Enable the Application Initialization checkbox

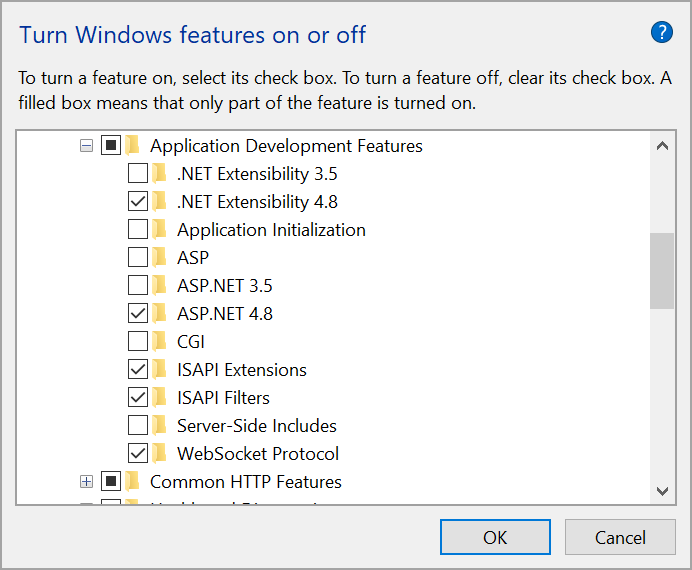pyautogui.click(x=138, y=229)
